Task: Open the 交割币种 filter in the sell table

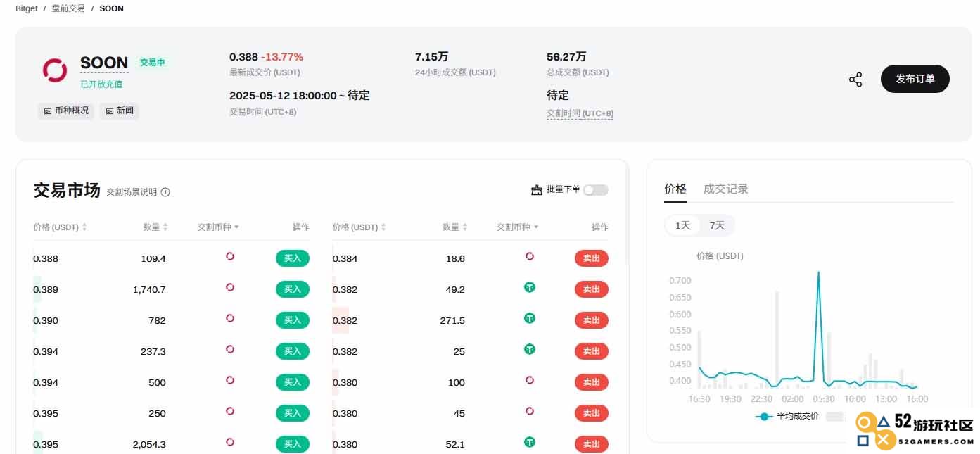Action: pos(518,227)
